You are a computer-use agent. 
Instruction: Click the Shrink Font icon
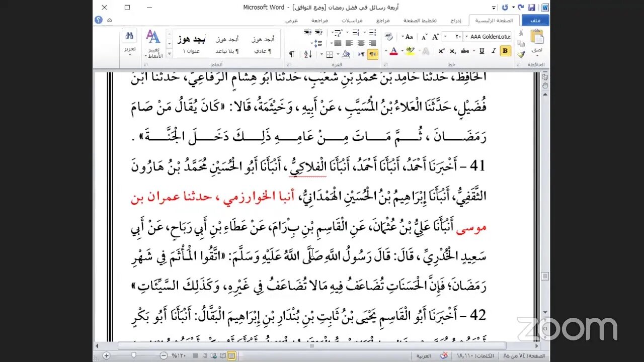click(x=424, y=37)
